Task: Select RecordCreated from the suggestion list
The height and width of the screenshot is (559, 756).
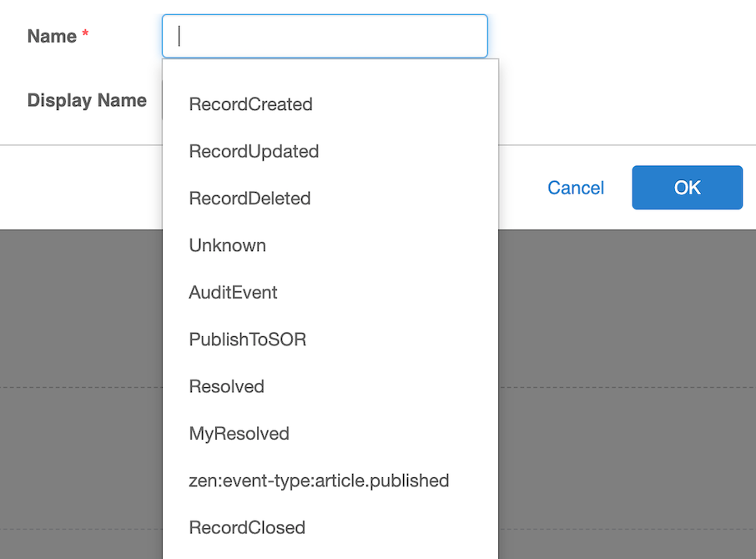Action: 330,104
